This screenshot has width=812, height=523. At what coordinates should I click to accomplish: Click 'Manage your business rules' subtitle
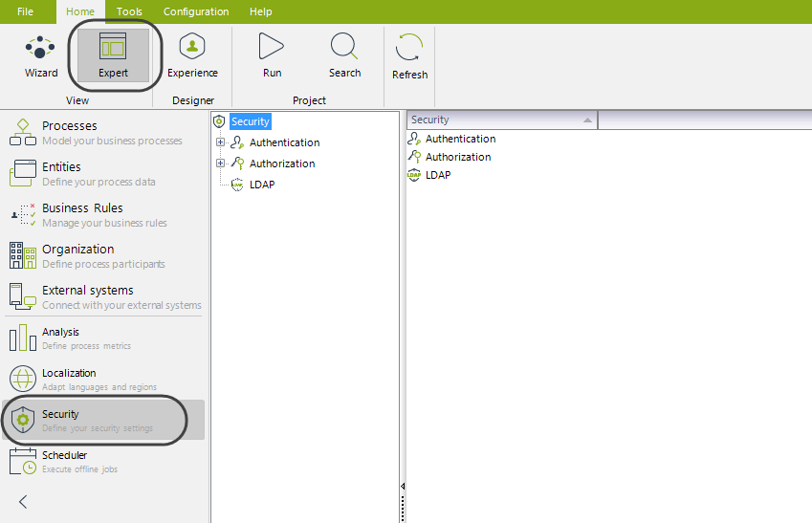click(104, 223)
